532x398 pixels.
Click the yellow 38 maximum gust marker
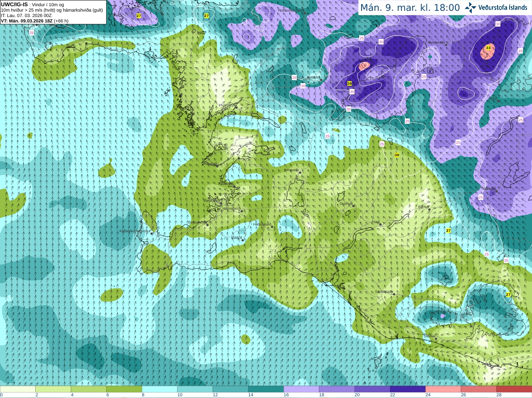click(350, 84)
